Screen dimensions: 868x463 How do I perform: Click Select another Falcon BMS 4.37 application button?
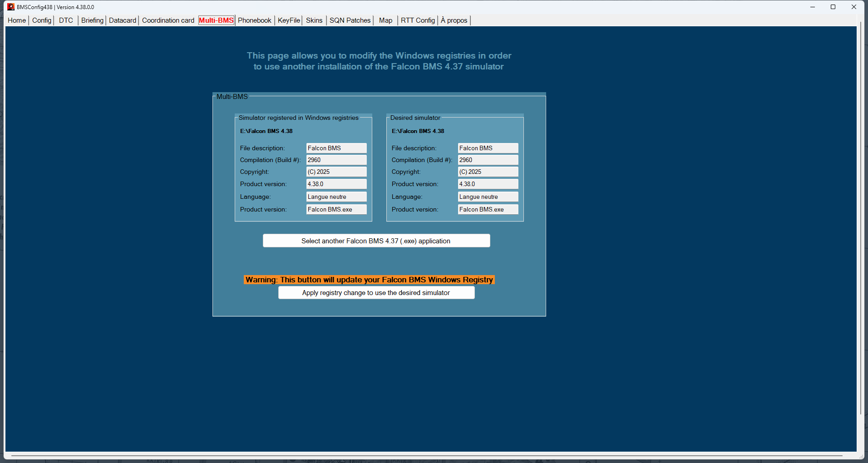[376, 241]
